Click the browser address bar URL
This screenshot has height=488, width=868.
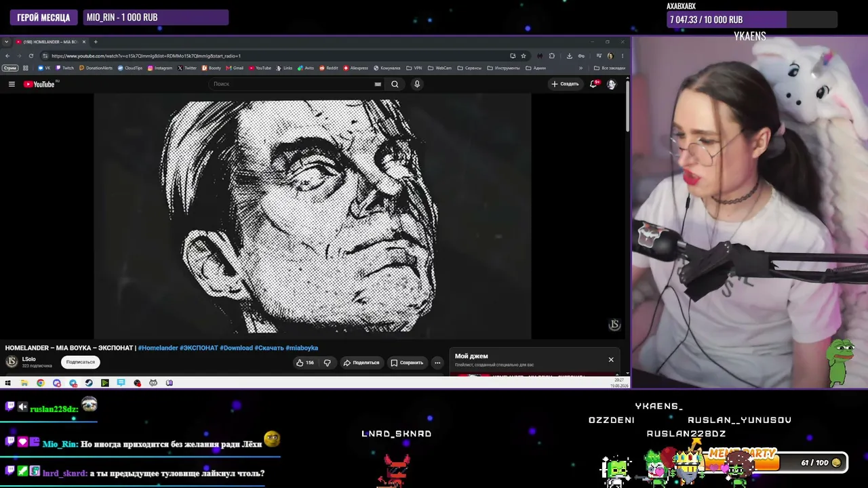146,56
